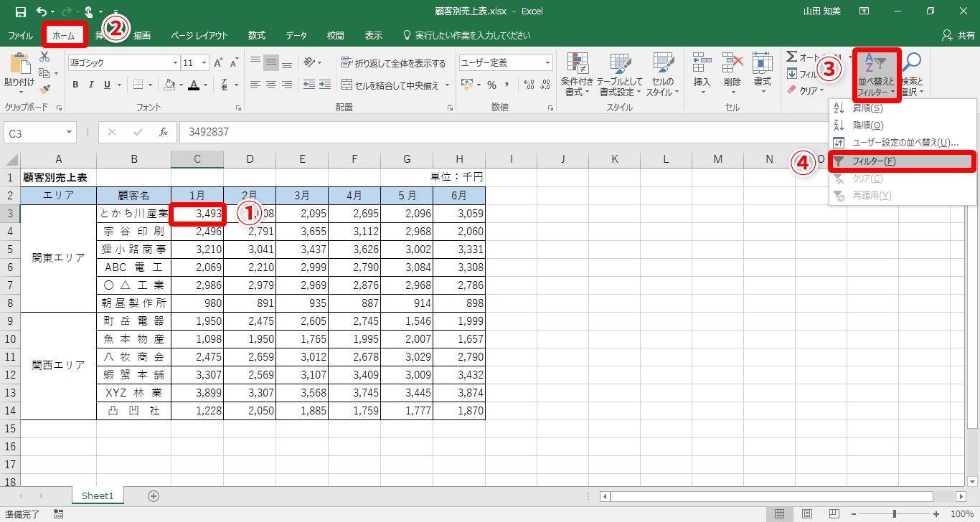The width and height of the screenshot is (980, 522).
Task: Click Merge & Center (セルを結合して中央揃え) button
Action: (x=391, y=85)
